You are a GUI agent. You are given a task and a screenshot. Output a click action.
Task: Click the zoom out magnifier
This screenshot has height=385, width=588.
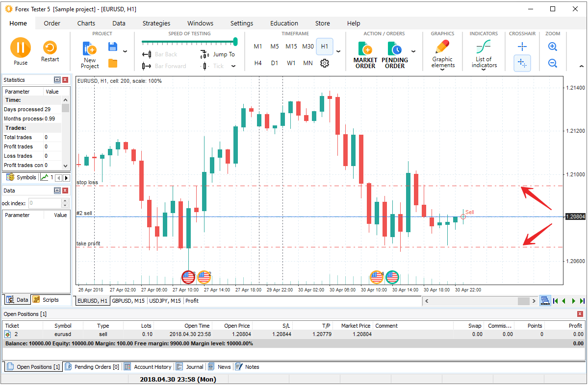point(553,63)
